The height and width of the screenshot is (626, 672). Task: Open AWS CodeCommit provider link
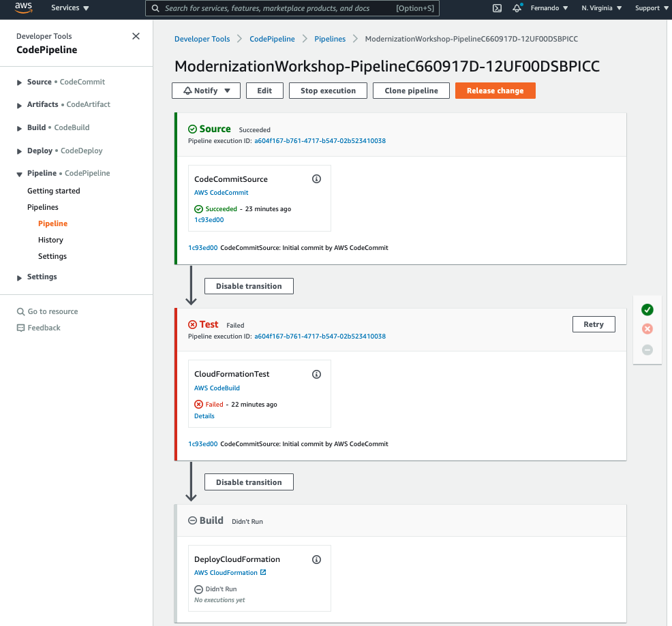pos(221,193)
